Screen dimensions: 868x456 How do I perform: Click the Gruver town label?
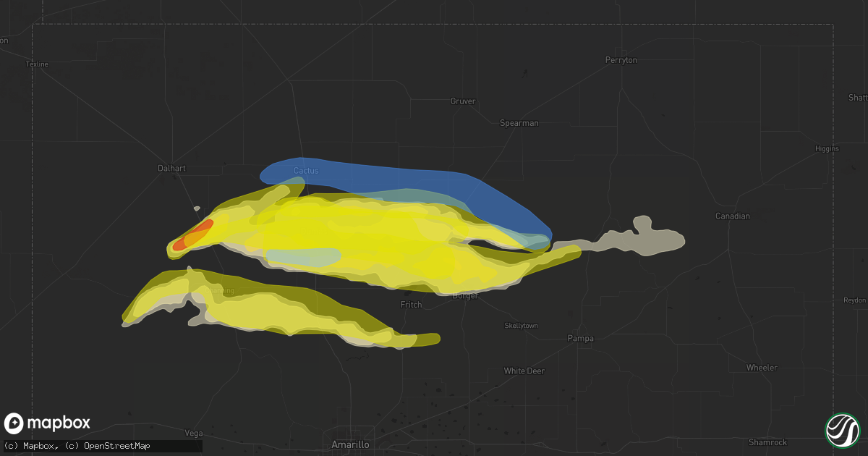[463, 101]
